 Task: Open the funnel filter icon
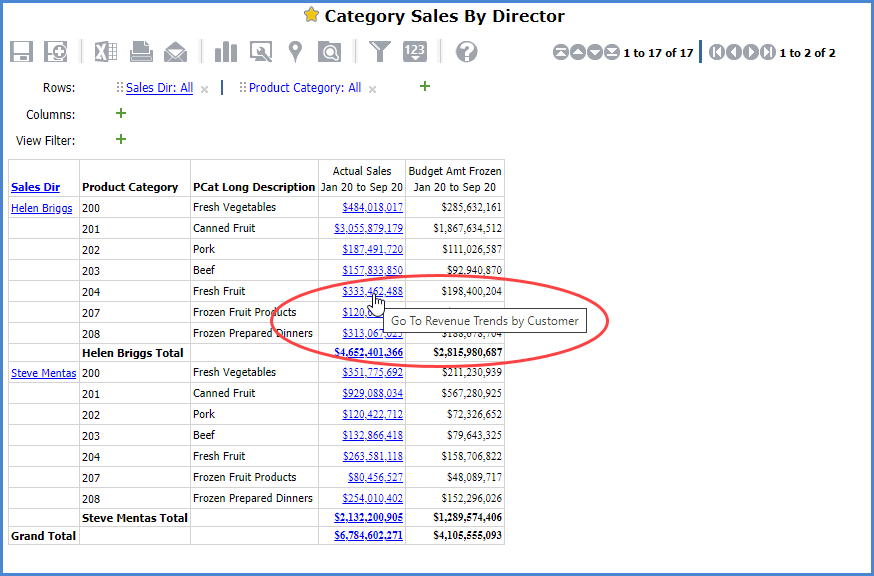pyautogui.click(x=380, y=52)
